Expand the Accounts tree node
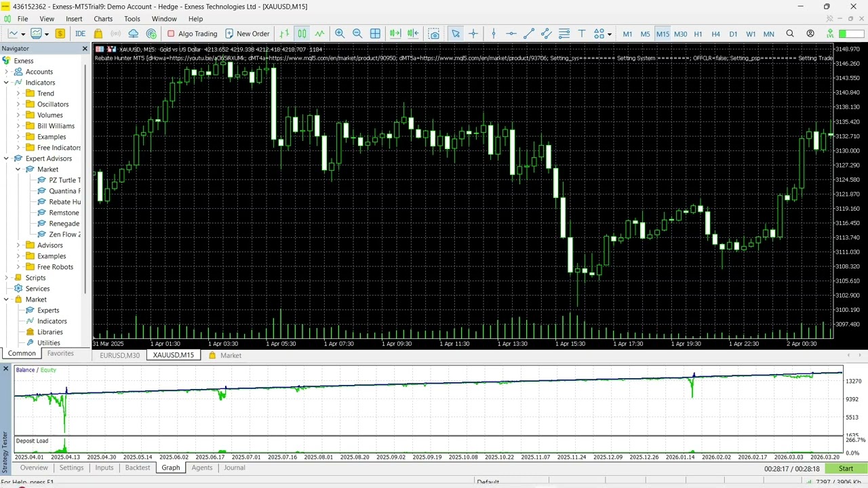This screenshot has height=488, width=868. point(6,72)
